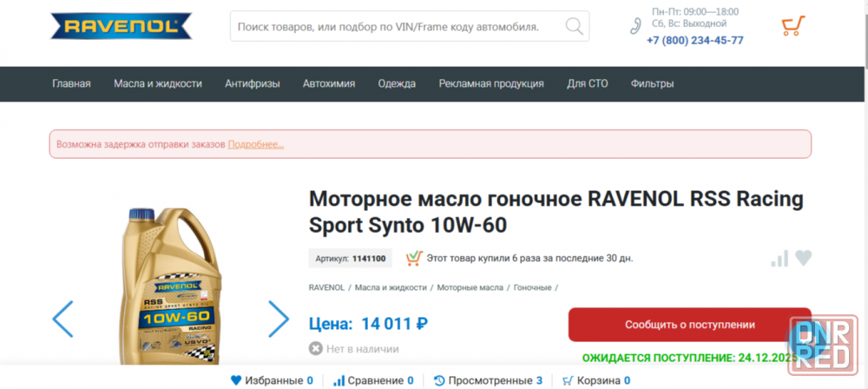Open the Автохимия menu
Viewport: 868px width, 389px height.
[x=329, y=84]
